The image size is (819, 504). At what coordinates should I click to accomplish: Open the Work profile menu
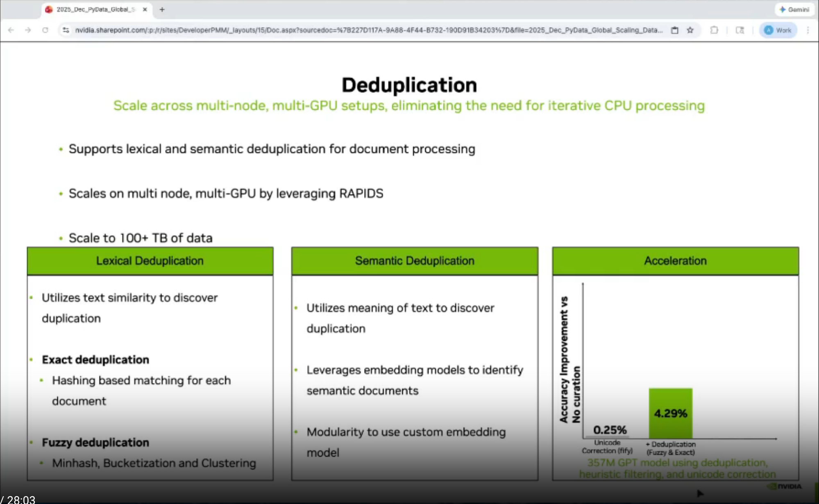point(778,30)
